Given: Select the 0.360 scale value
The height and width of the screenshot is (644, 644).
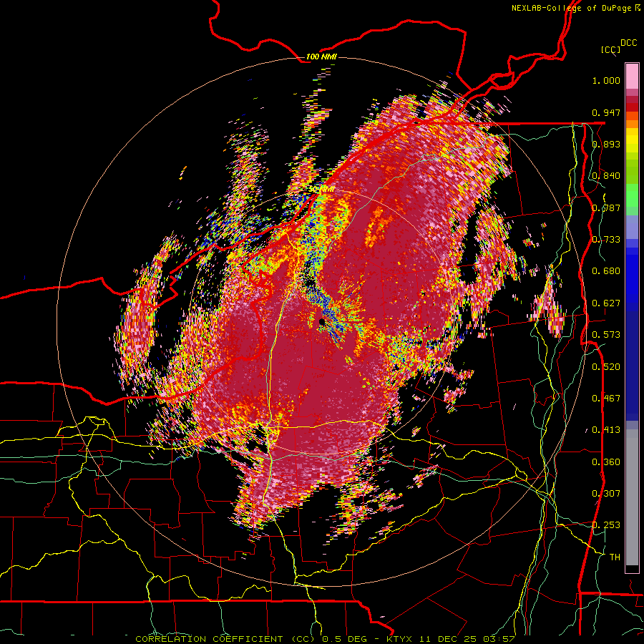Looking at the screenshot, I should (x=606, y=462).
